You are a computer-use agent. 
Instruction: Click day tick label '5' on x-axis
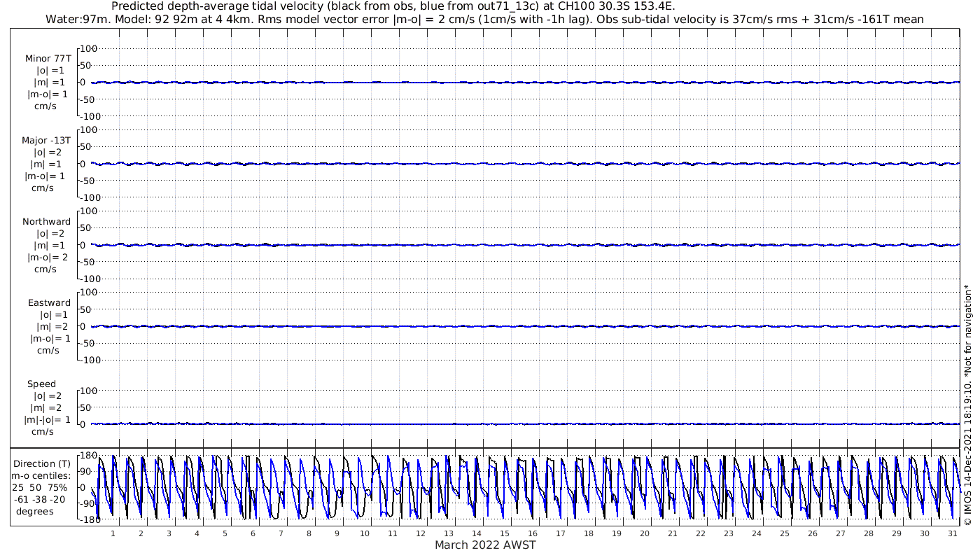pyautogui.click(x=225, y=533)
